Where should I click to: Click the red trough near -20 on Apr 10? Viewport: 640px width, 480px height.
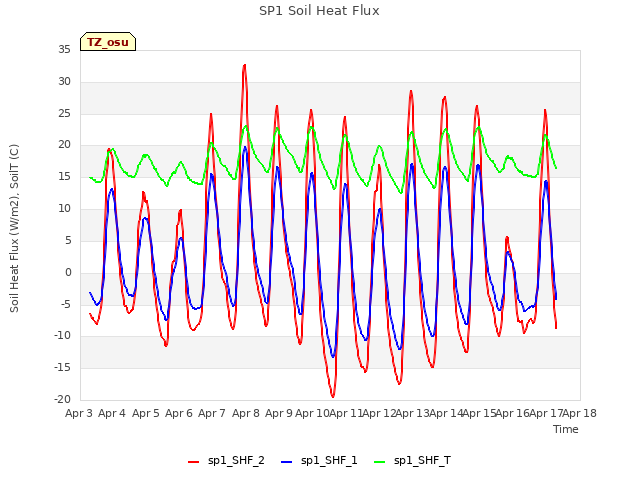(x=333, y=396)
